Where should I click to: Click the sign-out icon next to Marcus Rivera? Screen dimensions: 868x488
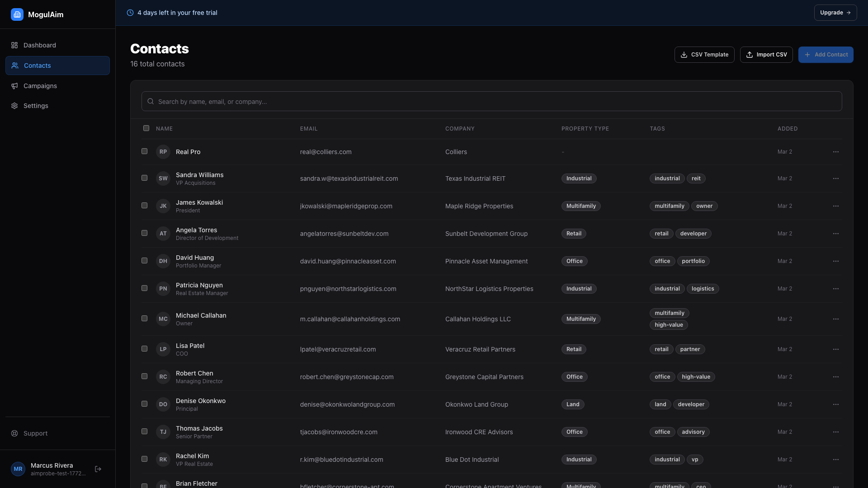pyautogui.click(x=98, y=469)
